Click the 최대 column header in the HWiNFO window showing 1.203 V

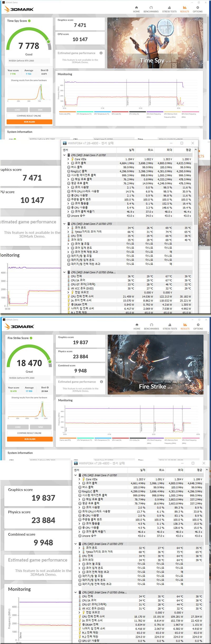pyautogui.click(x=175, y=470)
